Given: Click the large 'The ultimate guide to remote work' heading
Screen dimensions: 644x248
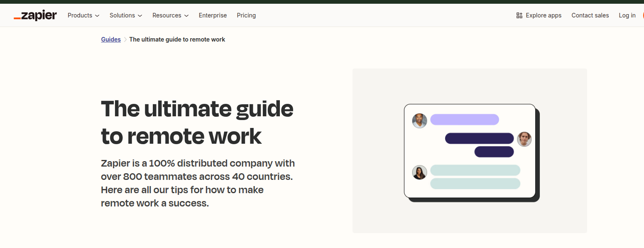Looking at the screenshot, I should coord(197,122).
